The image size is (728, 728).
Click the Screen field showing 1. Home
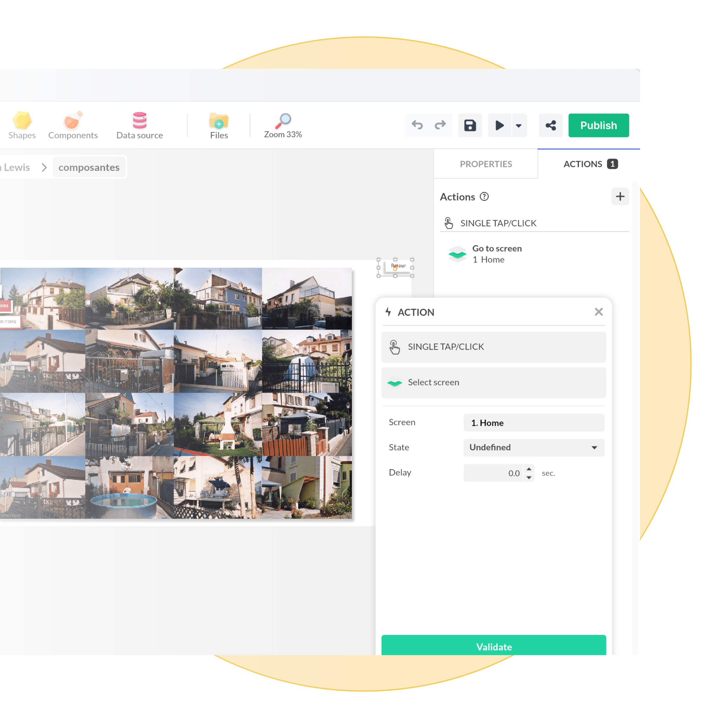534,423
